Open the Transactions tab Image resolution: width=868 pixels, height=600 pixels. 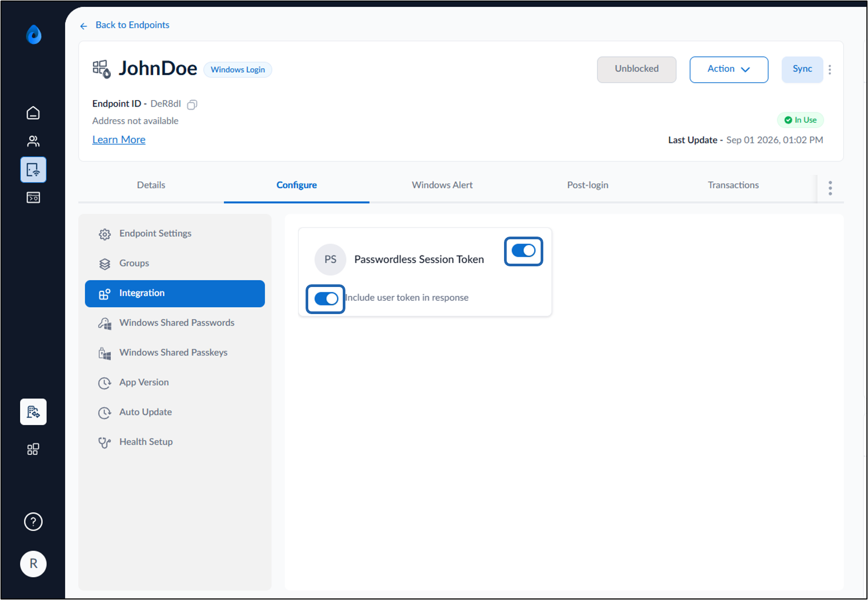pos(733,185)
